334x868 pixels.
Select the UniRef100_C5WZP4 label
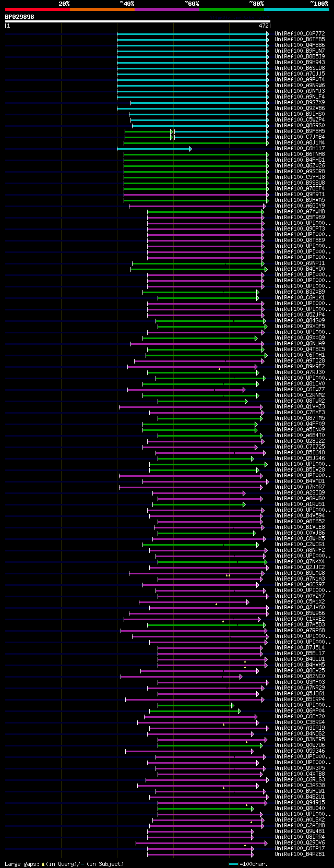300,119
